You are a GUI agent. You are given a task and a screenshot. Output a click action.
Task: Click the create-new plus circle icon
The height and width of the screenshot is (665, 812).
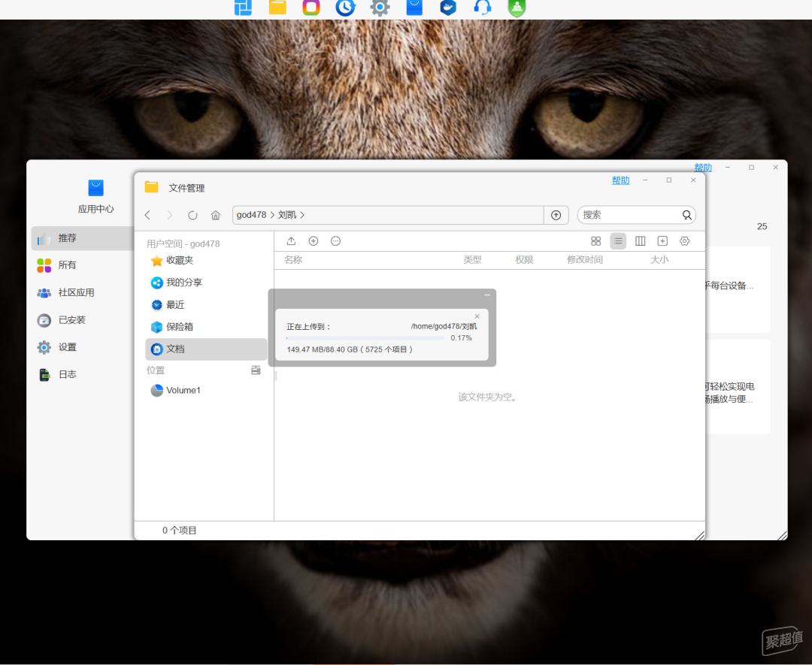click(314, 241)
